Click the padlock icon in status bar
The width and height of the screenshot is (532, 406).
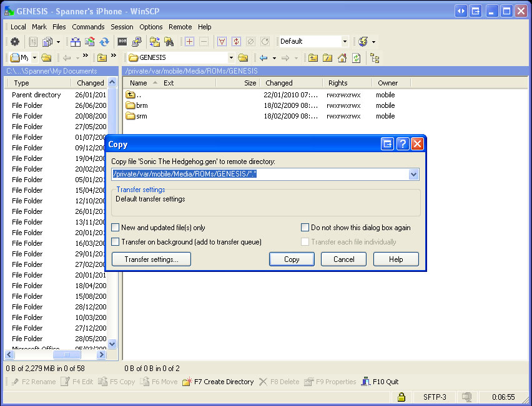[x=401, y=397]
